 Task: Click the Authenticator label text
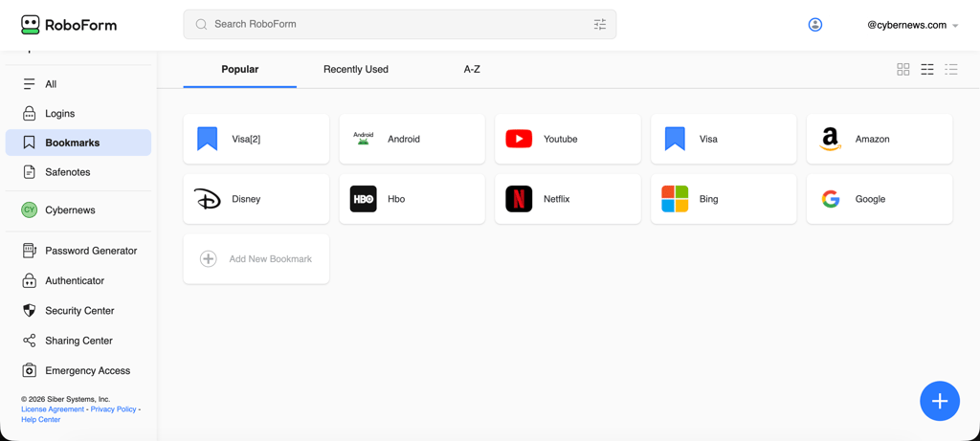(x=75, y=280)
